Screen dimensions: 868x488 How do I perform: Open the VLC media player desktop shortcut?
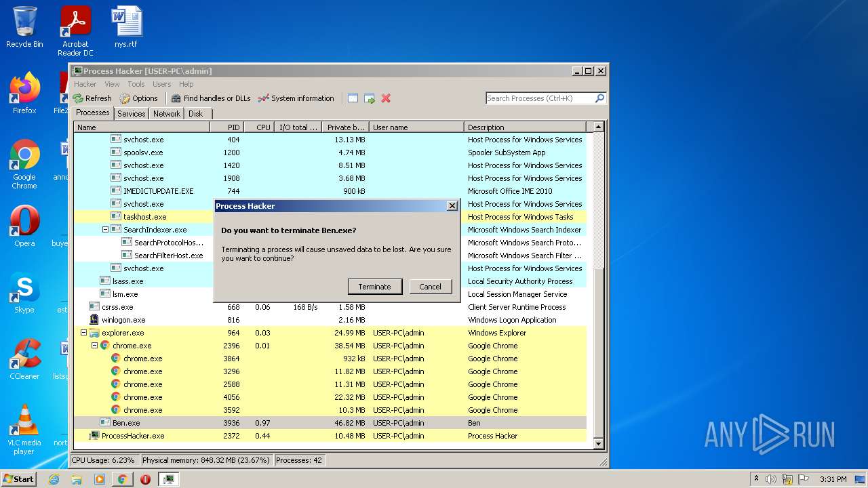point(24,430)
